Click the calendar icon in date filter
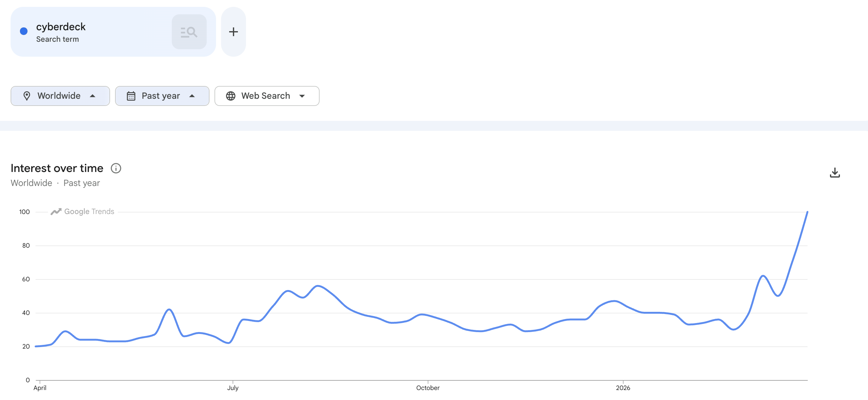Image resolution: width=868 pixels, height=400 pixels. coord(131,96)
